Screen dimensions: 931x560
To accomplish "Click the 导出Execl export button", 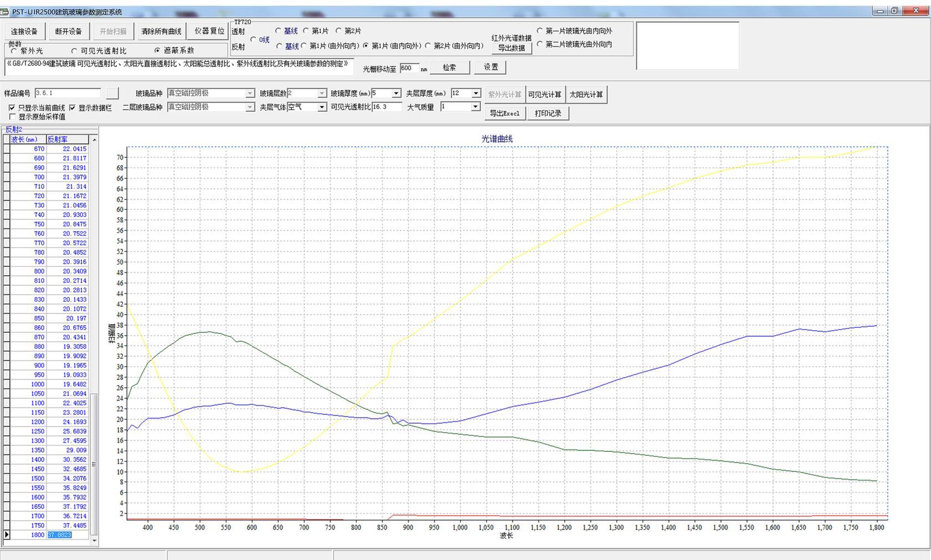I will pyautogui.click(x=505, y=114).
